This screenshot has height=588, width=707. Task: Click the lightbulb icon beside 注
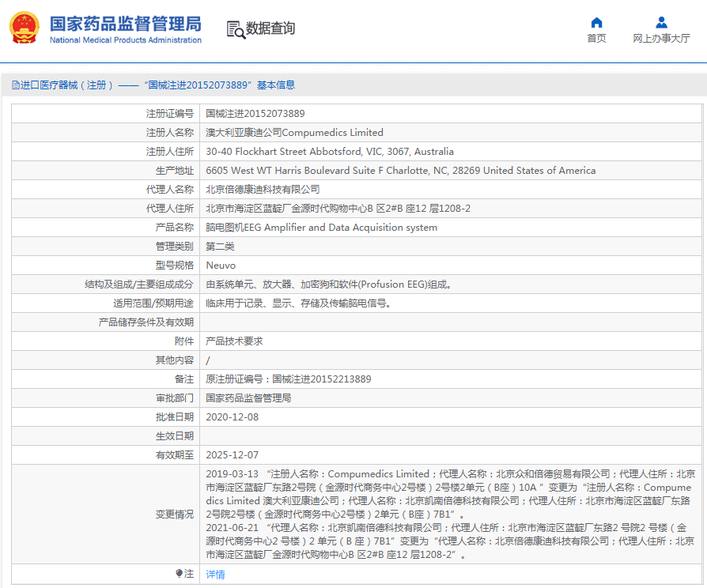coord(179,574)
